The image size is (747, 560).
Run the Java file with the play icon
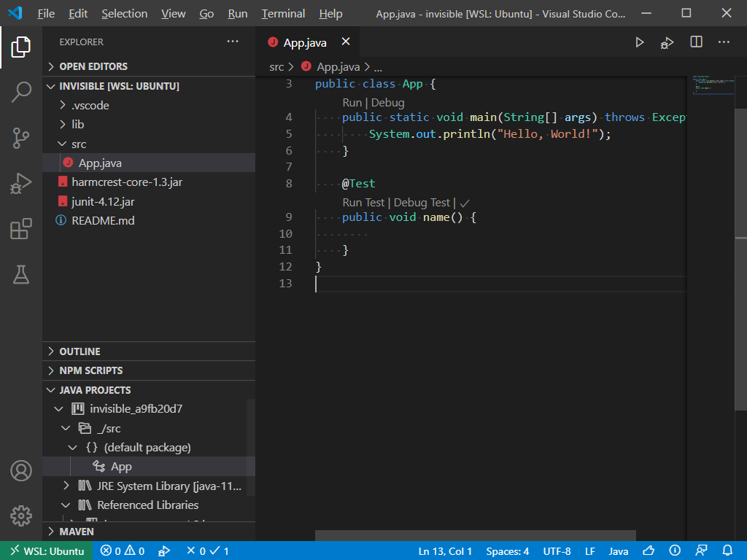(640, 42)
